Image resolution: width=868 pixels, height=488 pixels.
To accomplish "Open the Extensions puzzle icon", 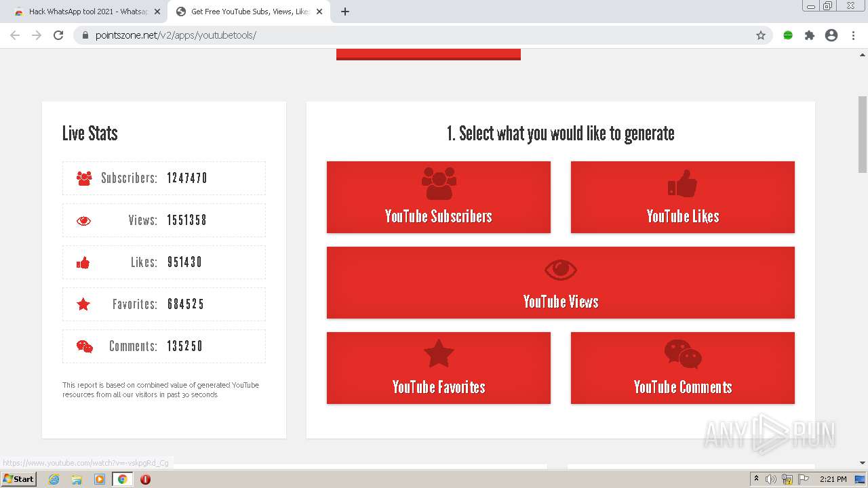I will click(810, 35).
